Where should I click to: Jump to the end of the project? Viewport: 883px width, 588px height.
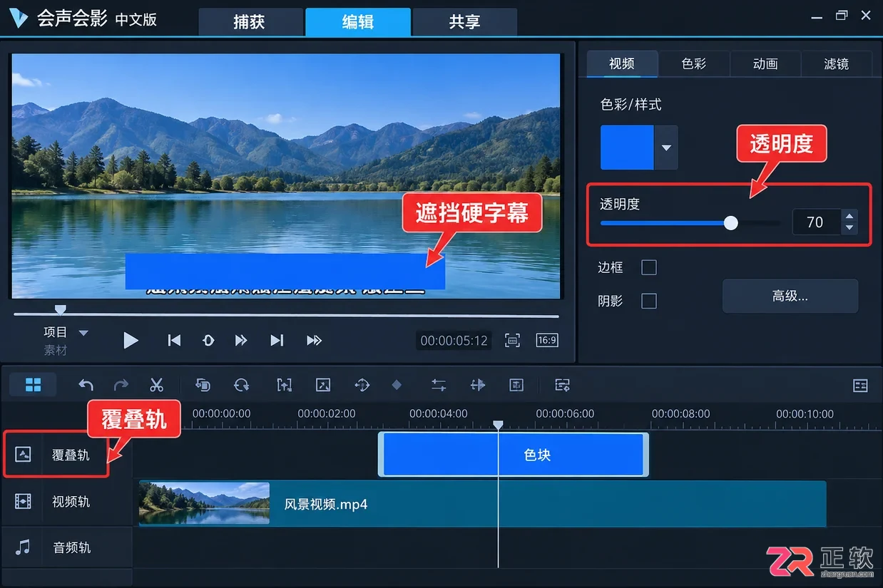(277, 341)
